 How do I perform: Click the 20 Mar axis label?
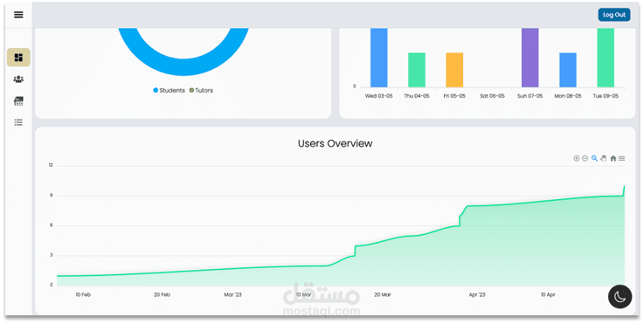pyautogui.click(x=383, y=295)
